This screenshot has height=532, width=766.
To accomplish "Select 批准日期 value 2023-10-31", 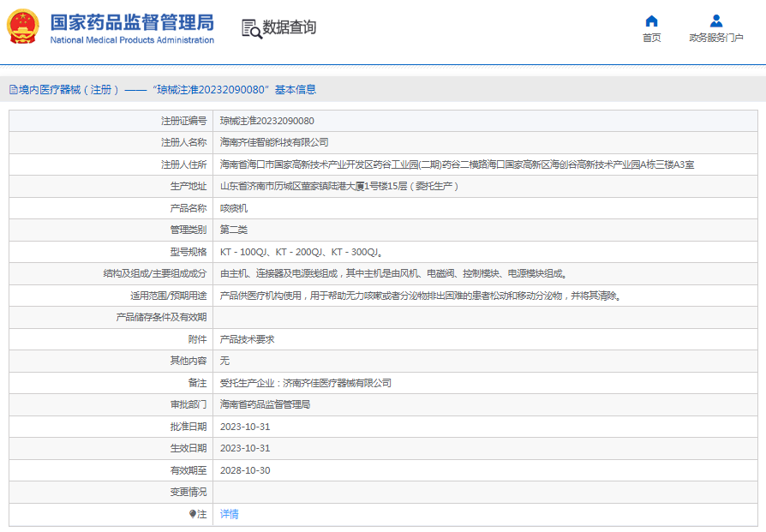I will [x=245, y=427].
